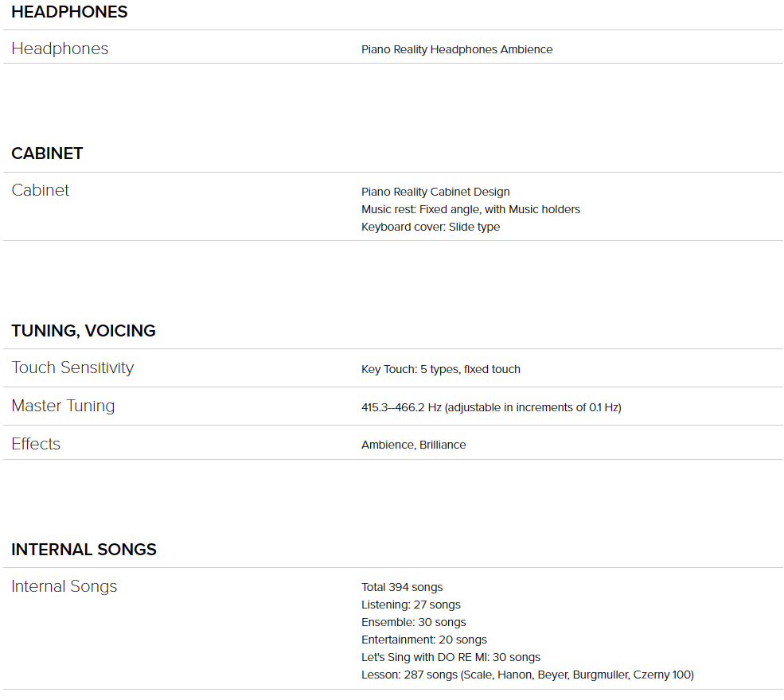Click Piano Reality Cabinet Design text

click(435, 192)
